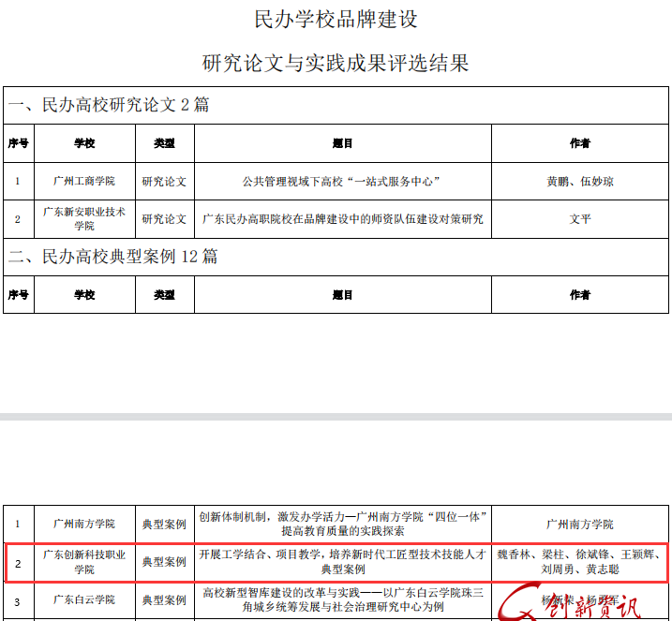Click '广州工商学院' school cell
Screen dimensions: 672x621
coord(84,181)
